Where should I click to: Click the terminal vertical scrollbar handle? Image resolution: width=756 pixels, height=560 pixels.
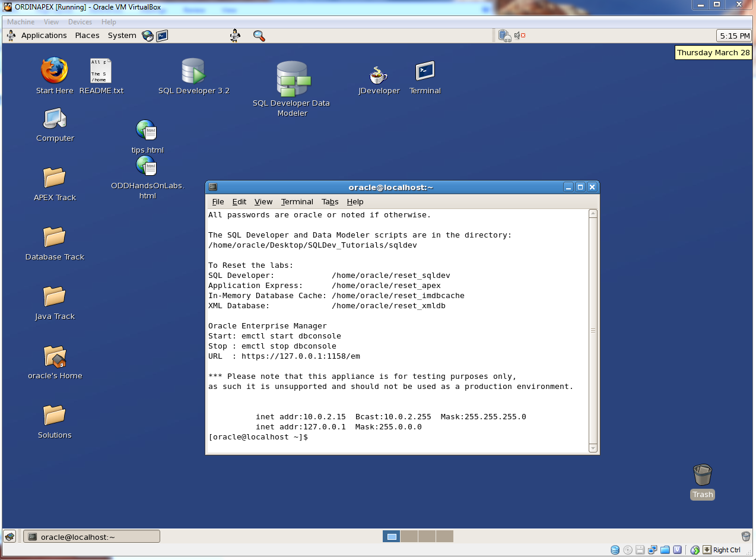(x=593, y=331)
